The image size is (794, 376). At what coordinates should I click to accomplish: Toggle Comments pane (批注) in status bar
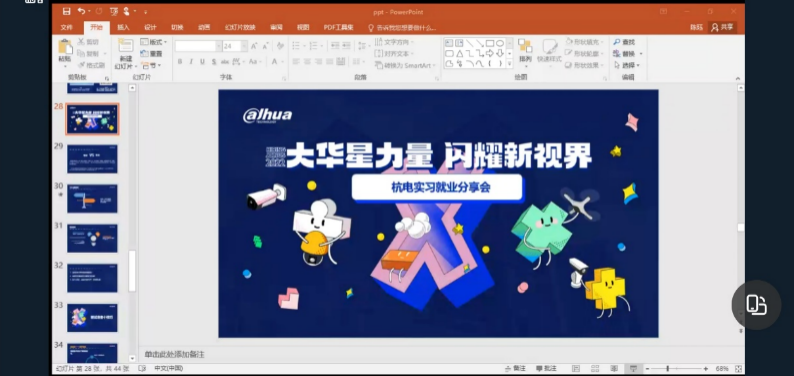(x=546, y=368)
